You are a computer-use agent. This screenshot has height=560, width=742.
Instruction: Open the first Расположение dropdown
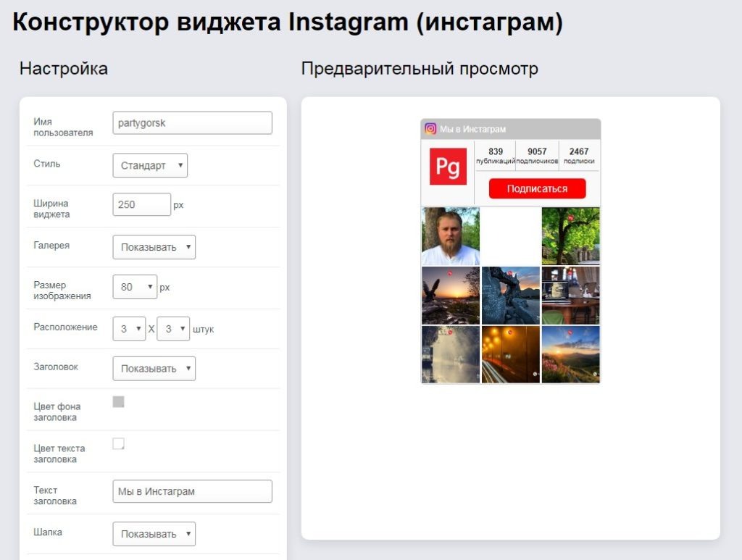coord(128,327)
